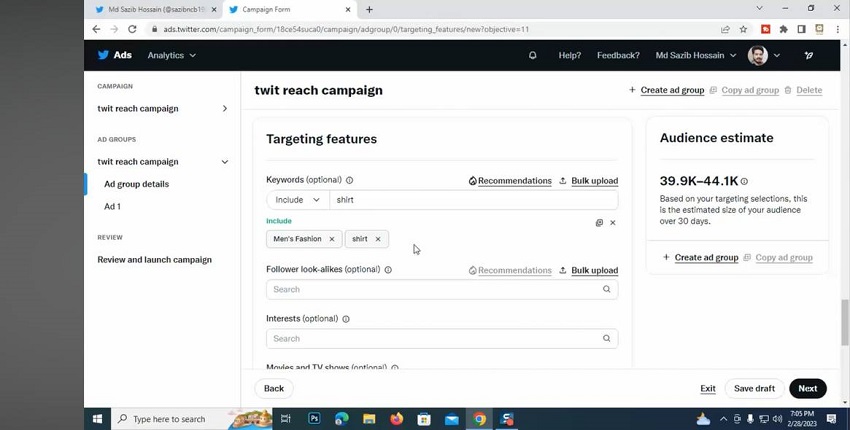
Task: Click the Next button
Action: [808, 388]
